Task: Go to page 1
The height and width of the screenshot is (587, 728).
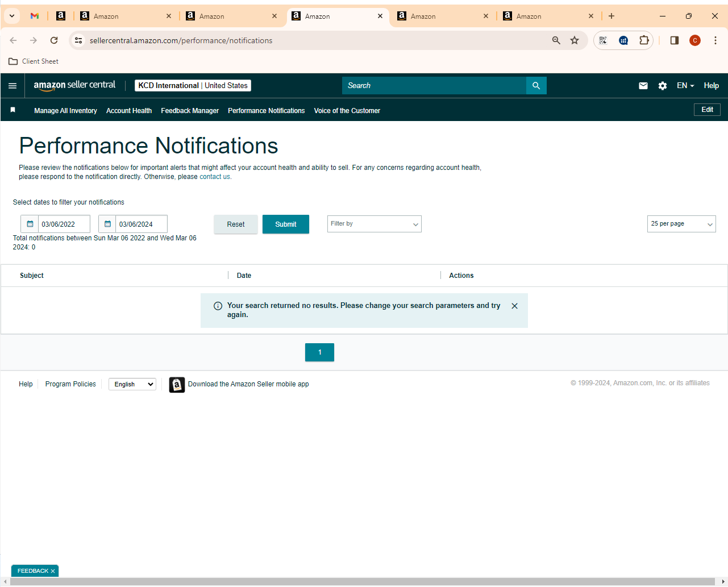Action: 319,352
